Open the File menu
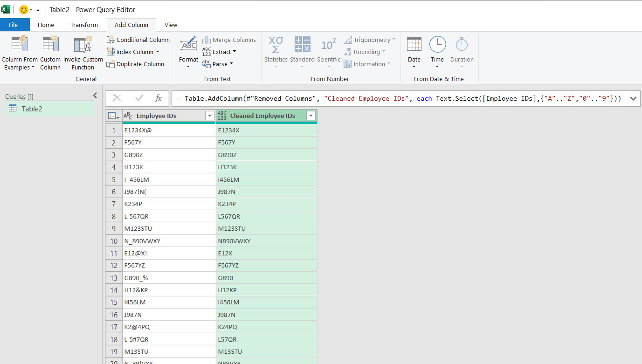 coord(13,25)
